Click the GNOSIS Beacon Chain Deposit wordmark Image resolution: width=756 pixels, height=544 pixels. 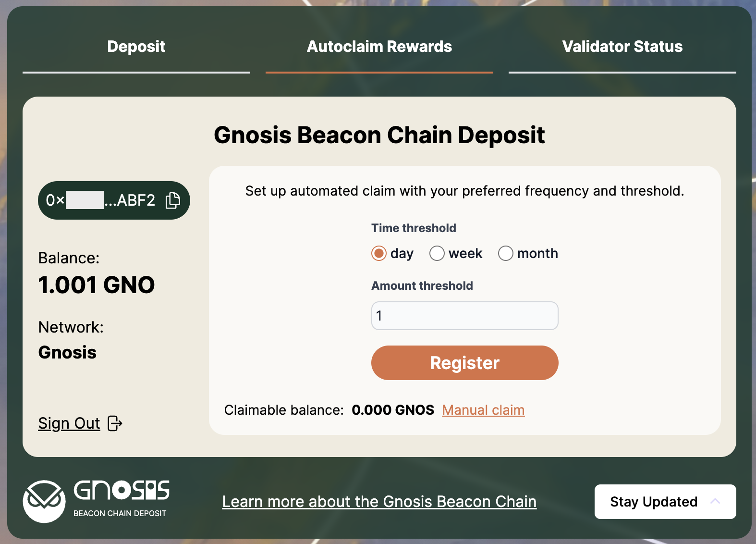(121, 498)
